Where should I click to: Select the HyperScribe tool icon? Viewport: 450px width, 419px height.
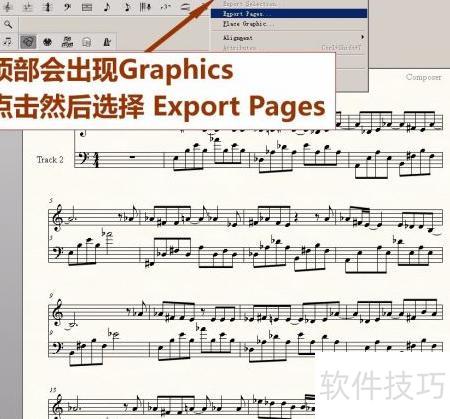coord(146,7)
